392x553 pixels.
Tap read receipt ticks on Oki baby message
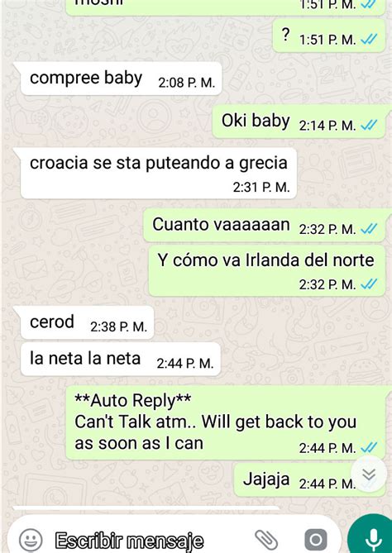point(369,125)
